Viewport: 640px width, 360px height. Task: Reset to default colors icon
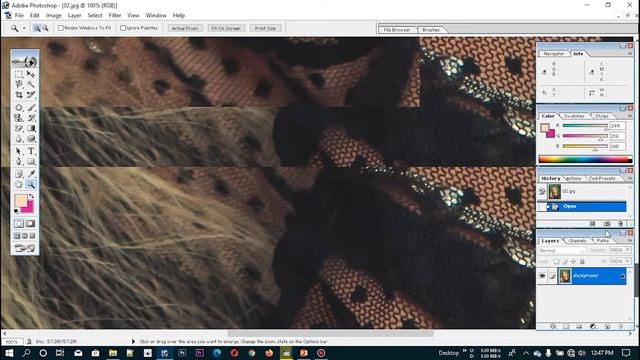pyautogui.click(x=16, y=211)
